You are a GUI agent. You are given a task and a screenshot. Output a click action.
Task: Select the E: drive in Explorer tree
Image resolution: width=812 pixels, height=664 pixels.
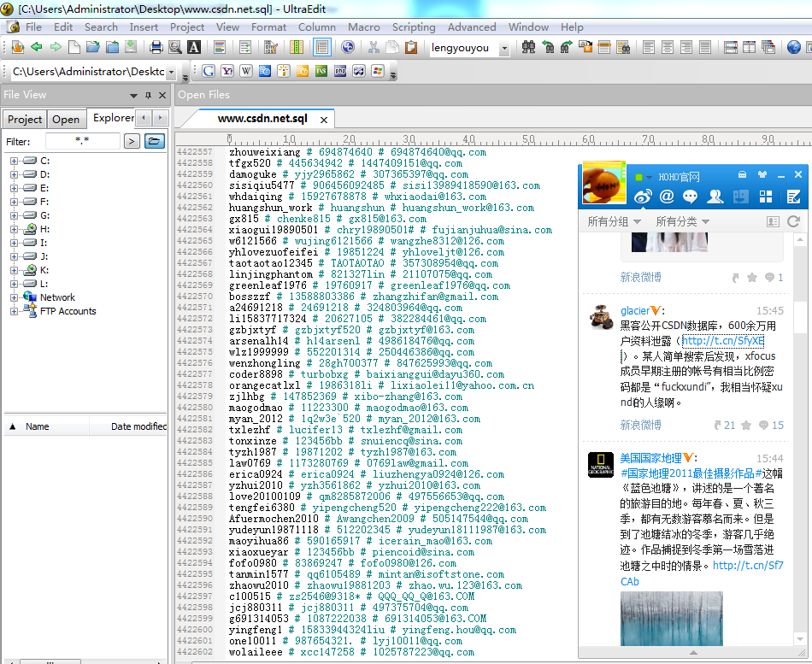click(x=44, y=188)
